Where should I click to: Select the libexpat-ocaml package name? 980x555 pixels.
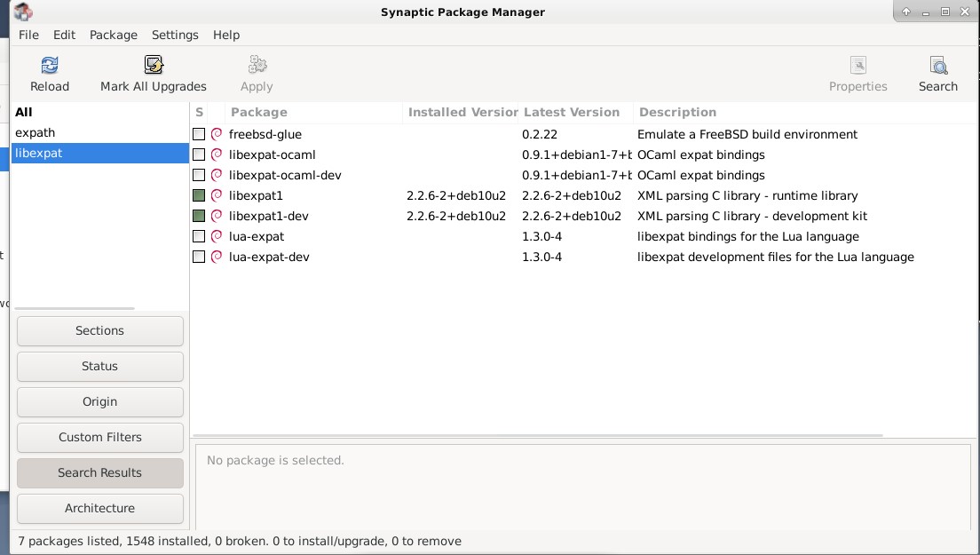coord(272,155)
